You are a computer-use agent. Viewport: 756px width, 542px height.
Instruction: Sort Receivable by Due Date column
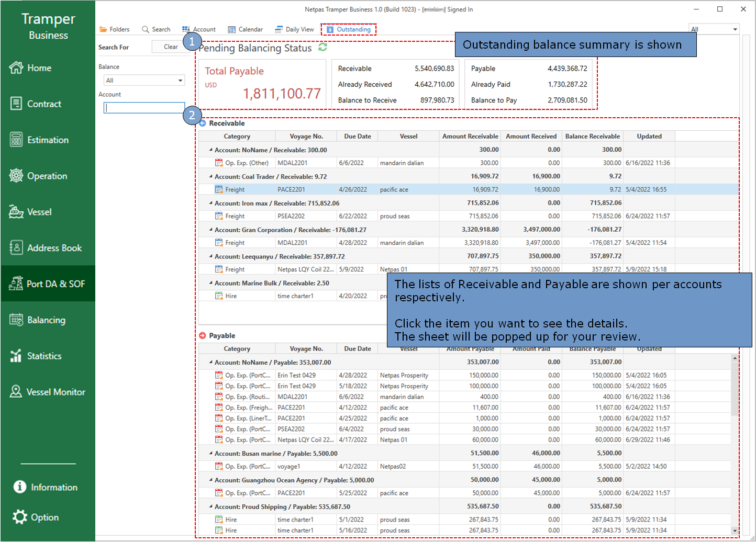[358, 136]
